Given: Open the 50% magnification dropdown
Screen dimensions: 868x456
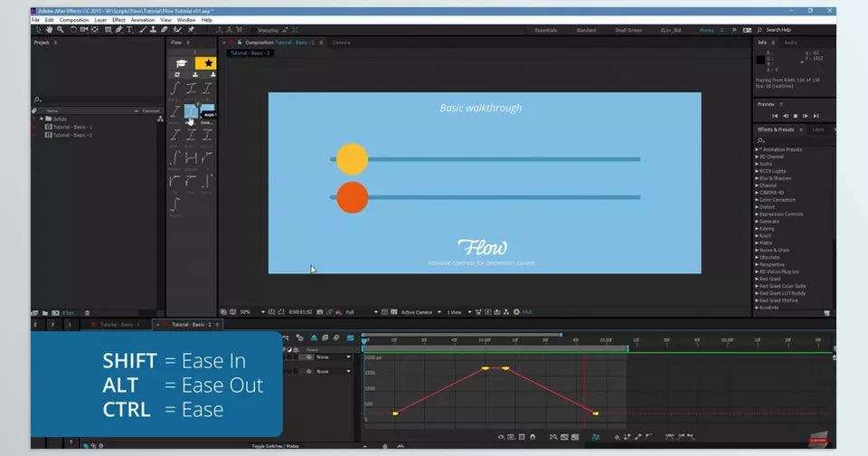Looking at the screenshot, I should 252,312.
